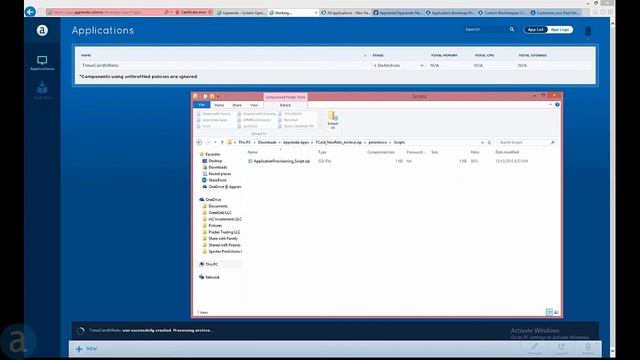Click the SQL file icon of ApplicationProvisioning_Script

coord(250,161)
